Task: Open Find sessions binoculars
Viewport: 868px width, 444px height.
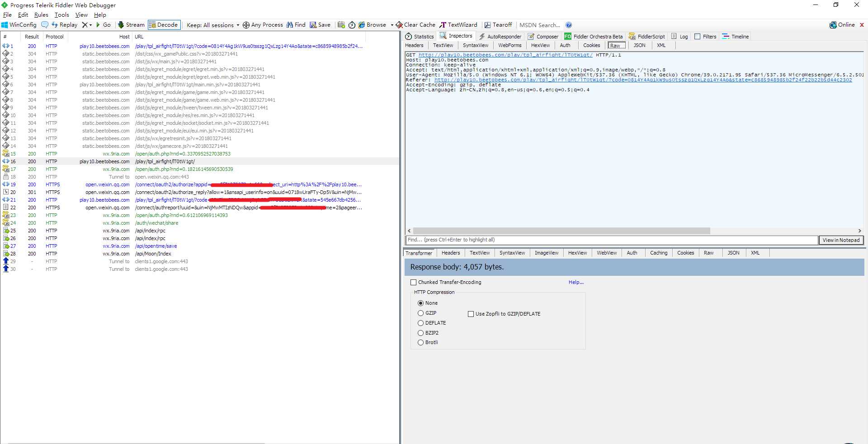Action: click(296, 25)
